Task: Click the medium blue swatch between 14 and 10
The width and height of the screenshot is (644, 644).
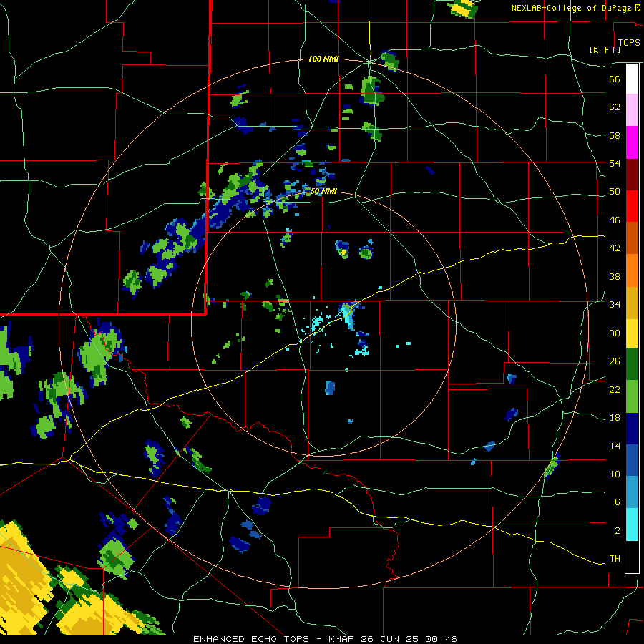Action: click(632, 460)
